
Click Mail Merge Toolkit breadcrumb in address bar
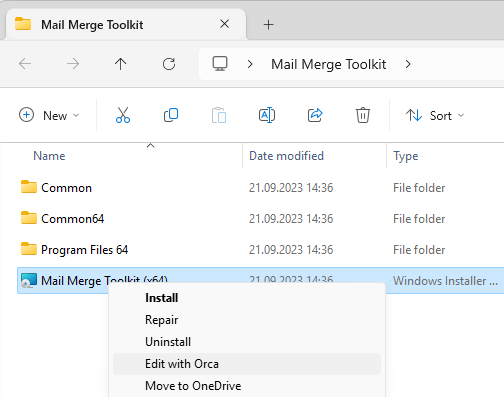pos(328,64)
